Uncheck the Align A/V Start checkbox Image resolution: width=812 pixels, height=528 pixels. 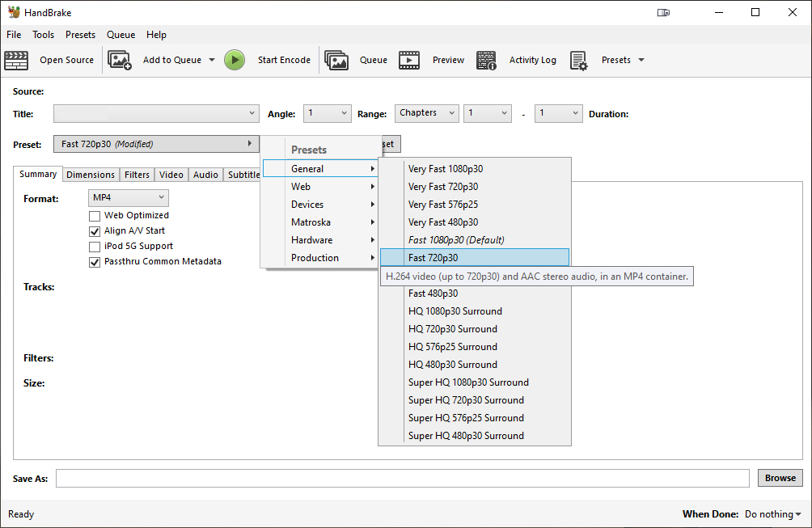95,231
